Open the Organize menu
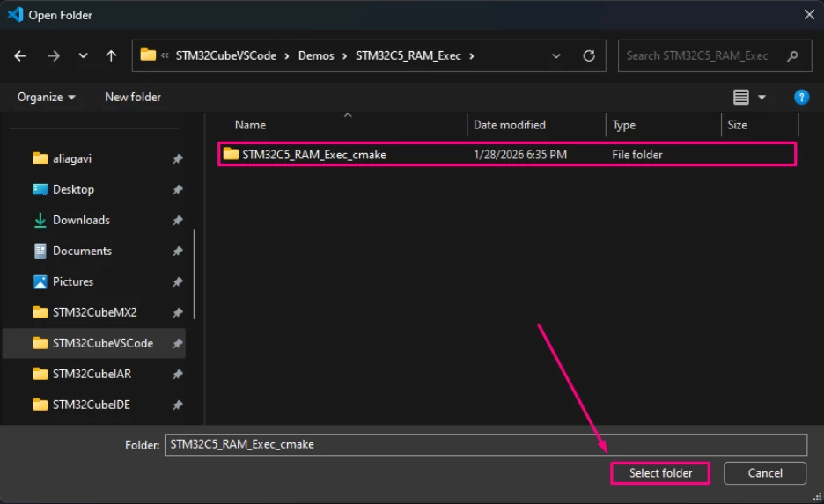Image resolution: width=824 pixels, height=504 pixels. pos(47,97)
